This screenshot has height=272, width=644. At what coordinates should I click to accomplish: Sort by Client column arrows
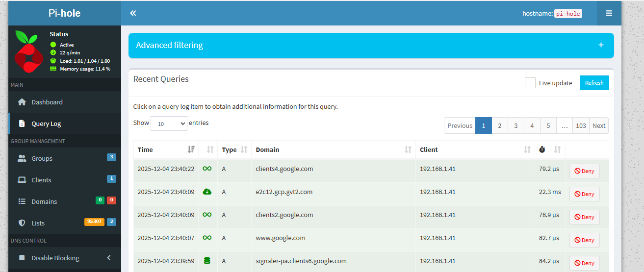click(x=527, y=149)
